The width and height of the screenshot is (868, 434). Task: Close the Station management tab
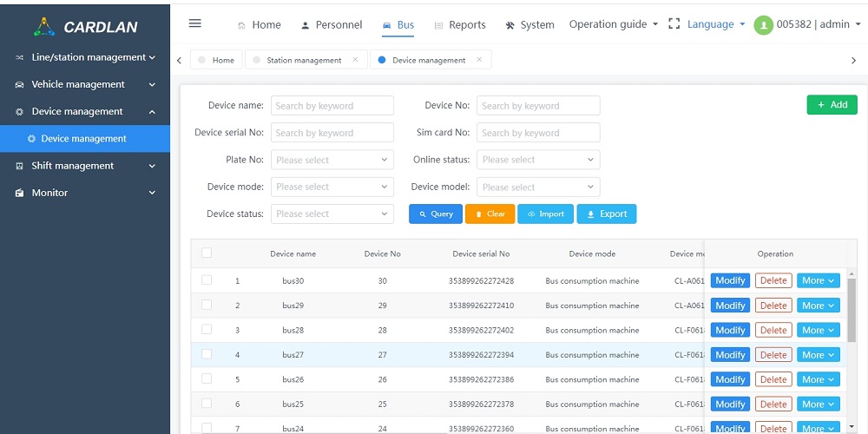(355, 60)
